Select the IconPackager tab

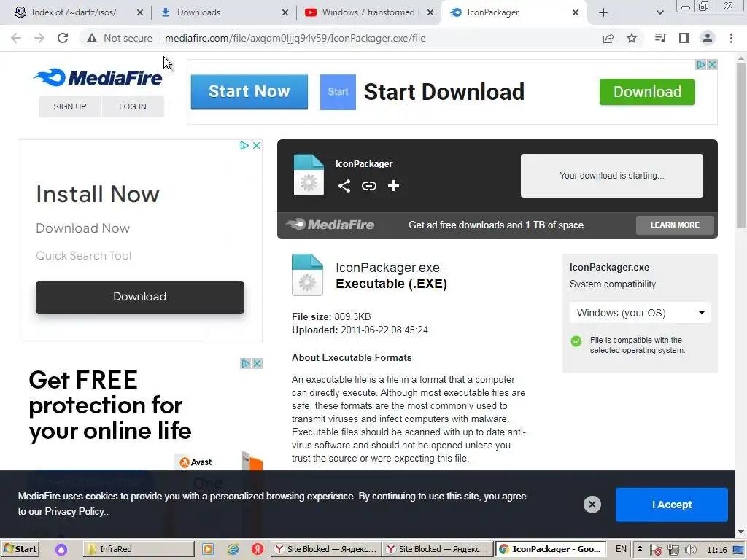click(x=492, y=12)
